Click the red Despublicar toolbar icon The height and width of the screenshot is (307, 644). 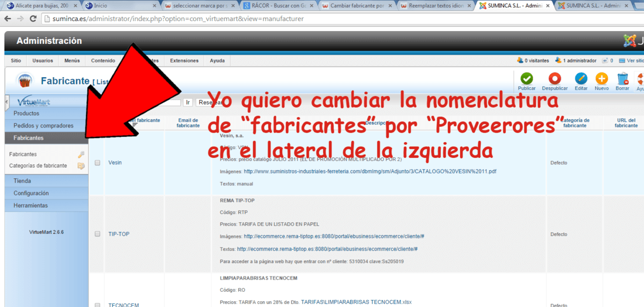tap(555, 79)
